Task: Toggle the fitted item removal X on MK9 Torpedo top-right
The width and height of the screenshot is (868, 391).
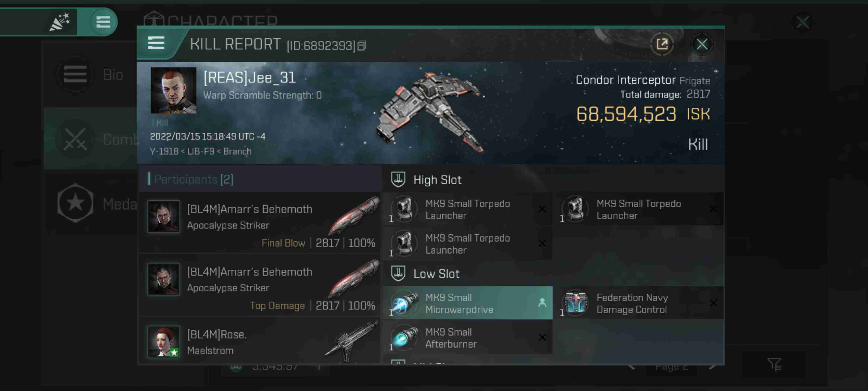Action: tap(714, 209)
